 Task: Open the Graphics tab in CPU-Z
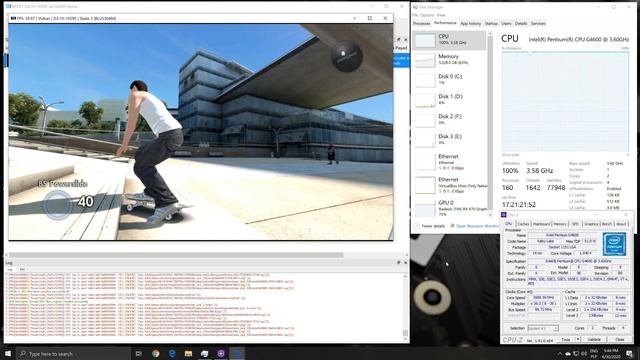(x=591, y=224)
